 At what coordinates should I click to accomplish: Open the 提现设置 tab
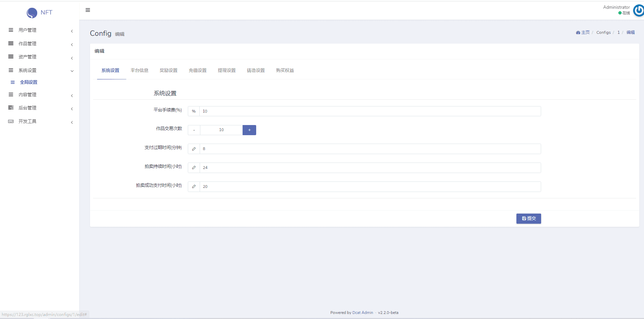coord(226,70)
